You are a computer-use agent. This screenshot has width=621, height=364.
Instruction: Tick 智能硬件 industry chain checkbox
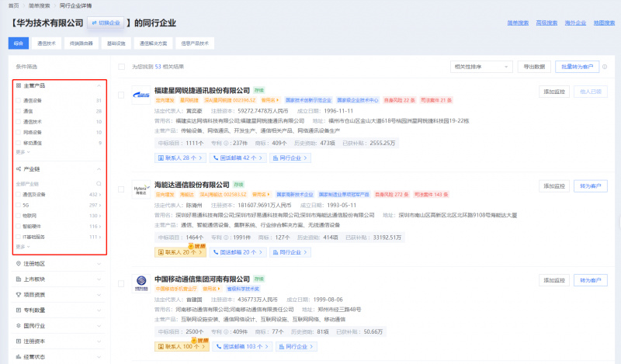coord(18,226)
